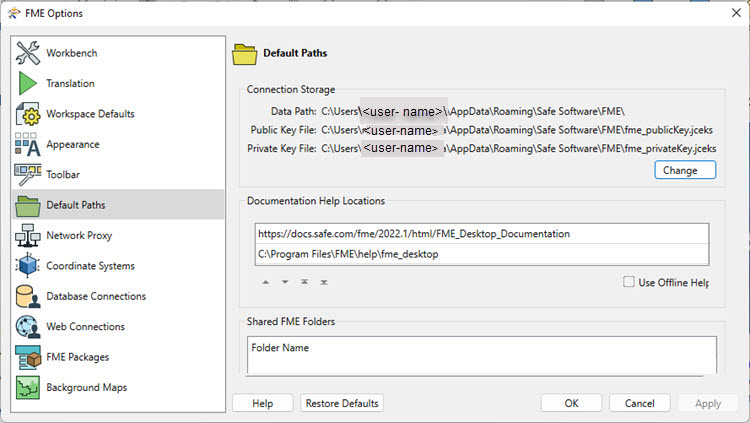Viewport: 750px width, 423px height.
Task: Open the Workbench wrench icon
Action: tap(28, 53)
